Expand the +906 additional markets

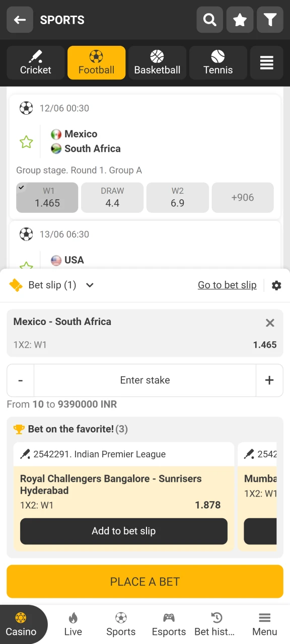pyautogui.click(x=243, y=197)
